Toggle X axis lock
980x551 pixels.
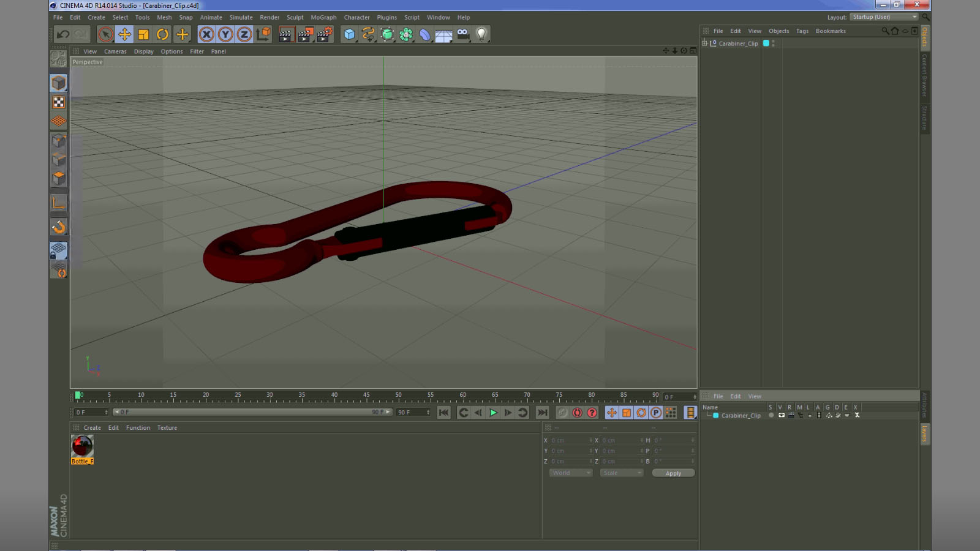coord(206,34)
